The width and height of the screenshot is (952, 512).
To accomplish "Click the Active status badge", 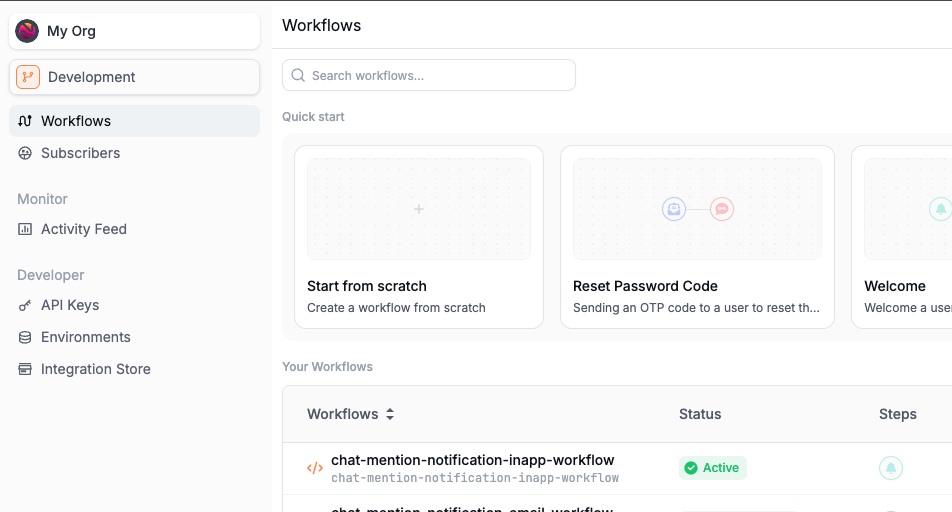I will [x=712, y=468].
